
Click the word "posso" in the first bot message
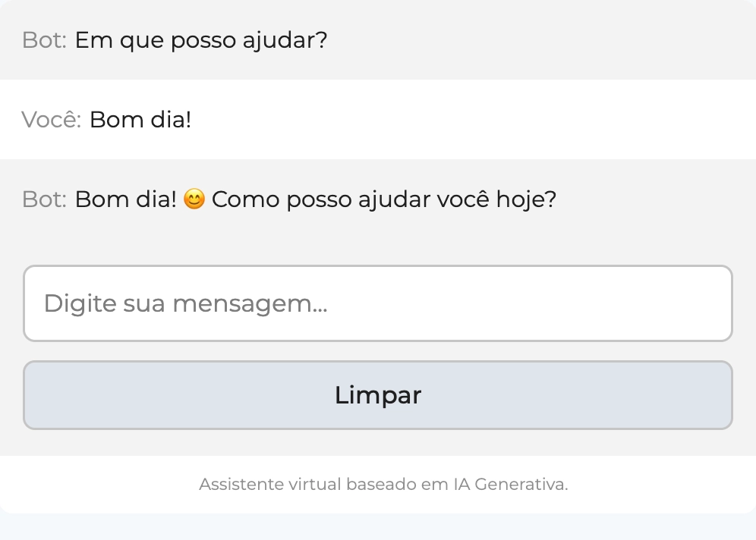203,40
